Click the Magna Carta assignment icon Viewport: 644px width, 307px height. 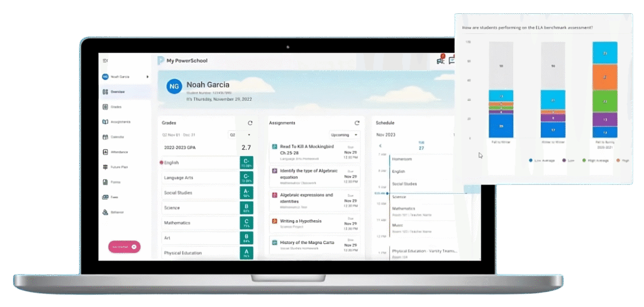(275, 242)
